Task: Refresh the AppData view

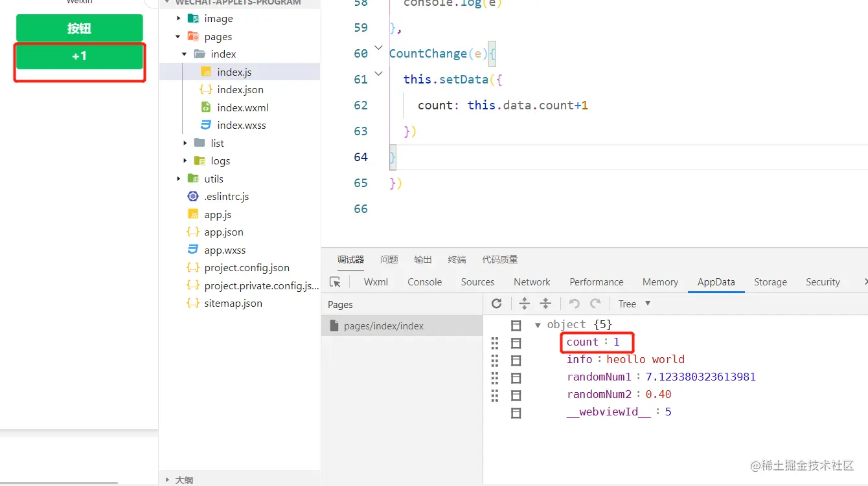Action: tap(497, 304)
